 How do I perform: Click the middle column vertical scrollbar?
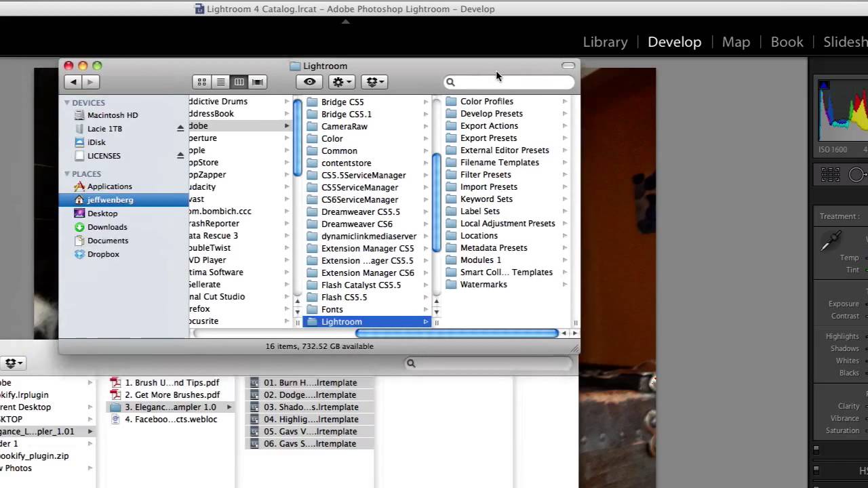click(437, 203)
